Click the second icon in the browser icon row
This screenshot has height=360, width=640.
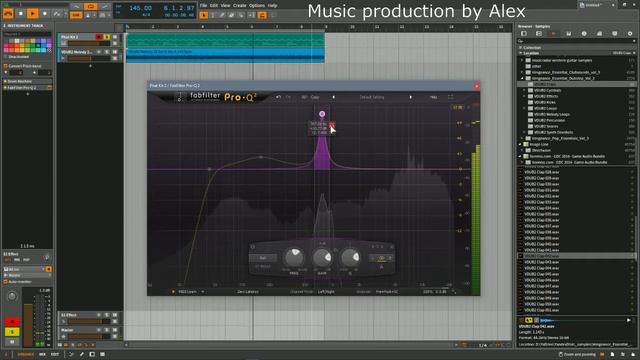click(539, 33)
